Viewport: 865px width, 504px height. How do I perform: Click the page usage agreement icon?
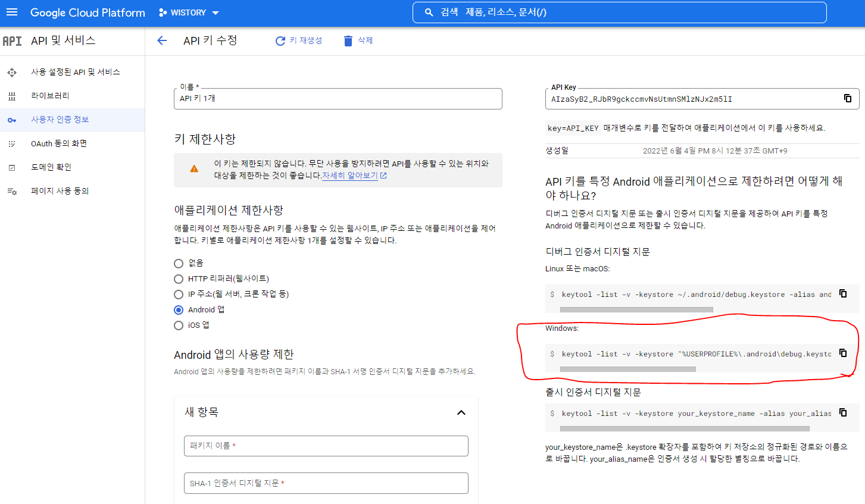click(12, 192)
